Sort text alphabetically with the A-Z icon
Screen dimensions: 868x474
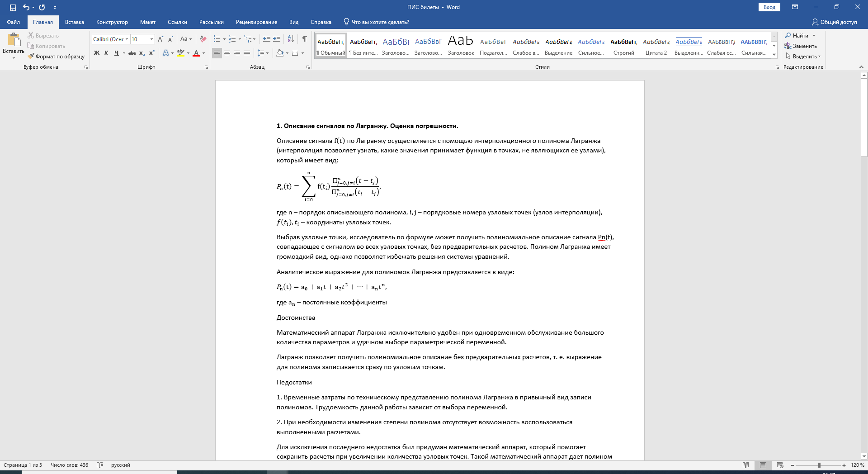click(x=291, y=39)
